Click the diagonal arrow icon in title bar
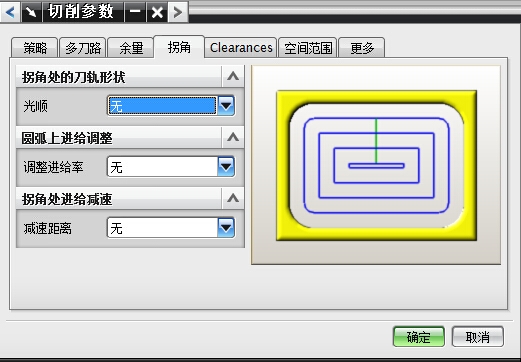The width and height of the screenshot is (521, 362). tap(32, 12)
